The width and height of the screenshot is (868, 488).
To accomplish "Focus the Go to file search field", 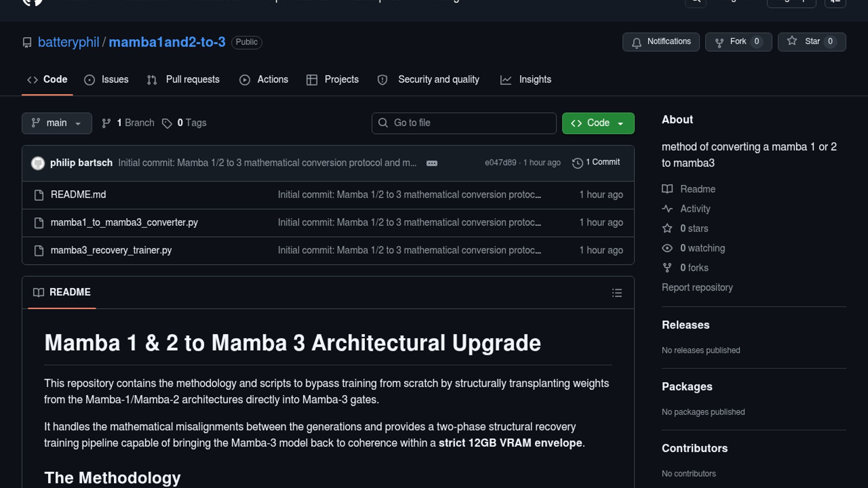I will (x=464, y=123).
